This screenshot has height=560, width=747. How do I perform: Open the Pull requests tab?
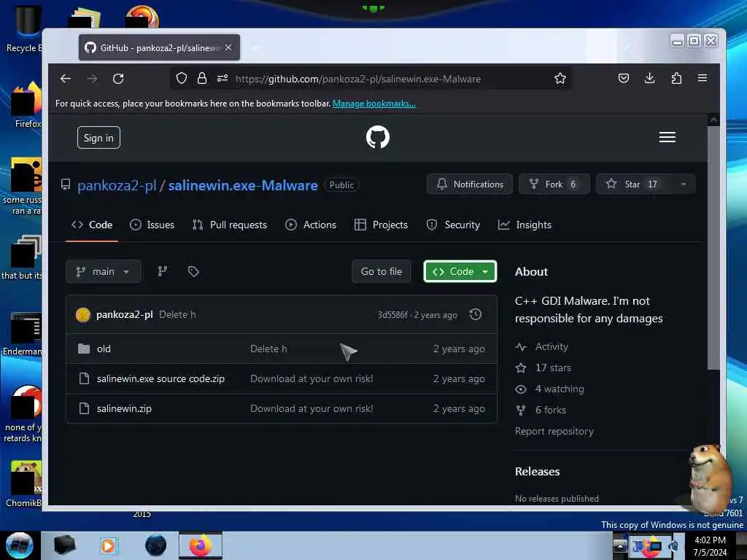click(230, 225)
